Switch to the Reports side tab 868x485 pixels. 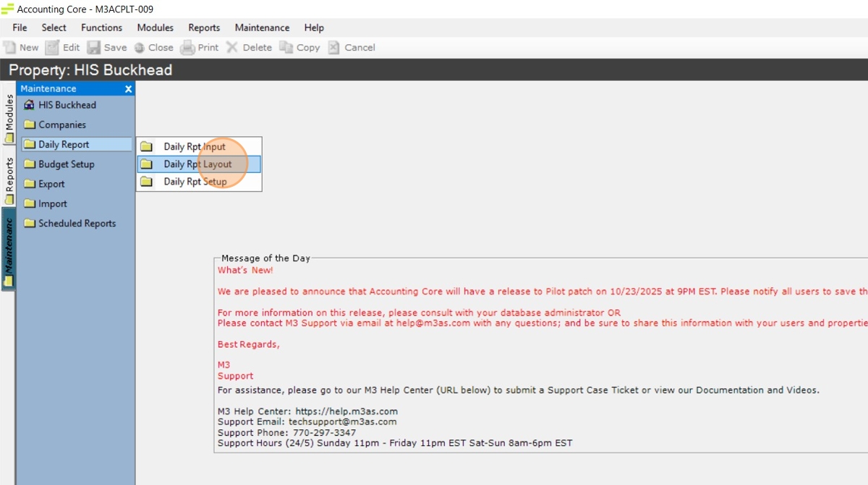[9, 180]
